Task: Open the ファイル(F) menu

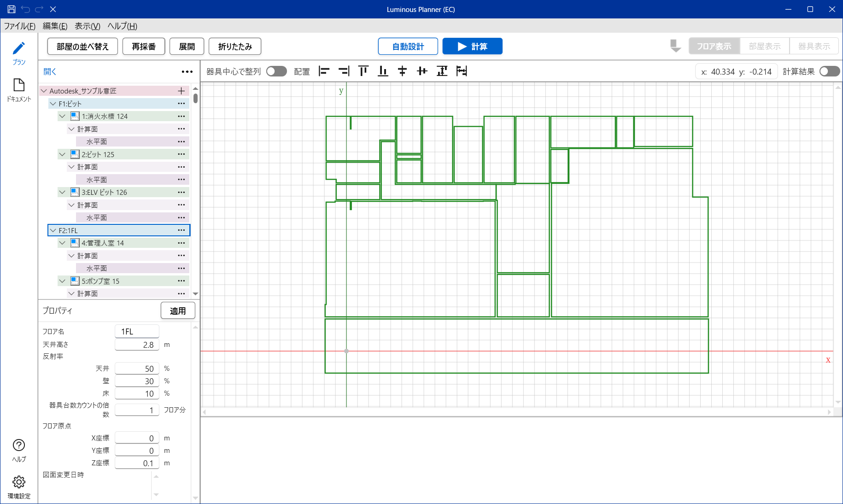Action: 19,26
